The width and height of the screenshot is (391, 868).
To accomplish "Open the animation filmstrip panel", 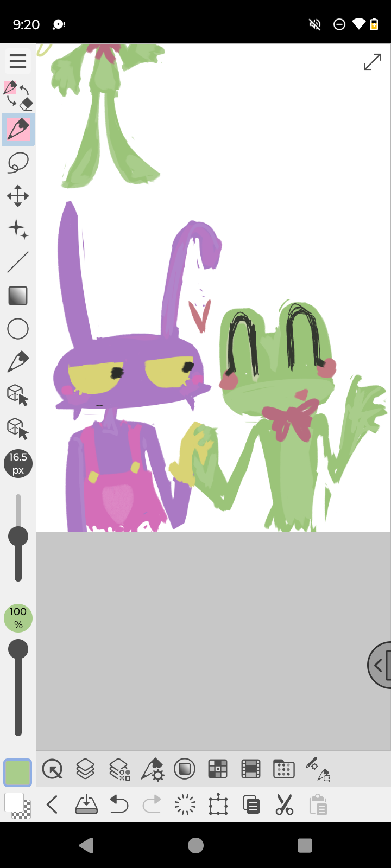I will (x=251, y=769).
